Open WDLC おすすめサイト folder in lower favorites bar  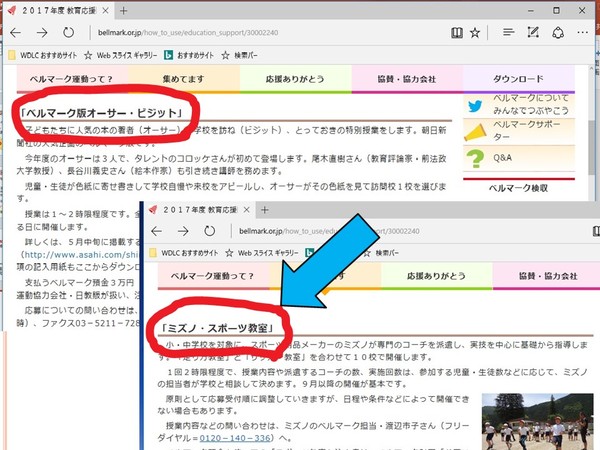click(183, 253)
